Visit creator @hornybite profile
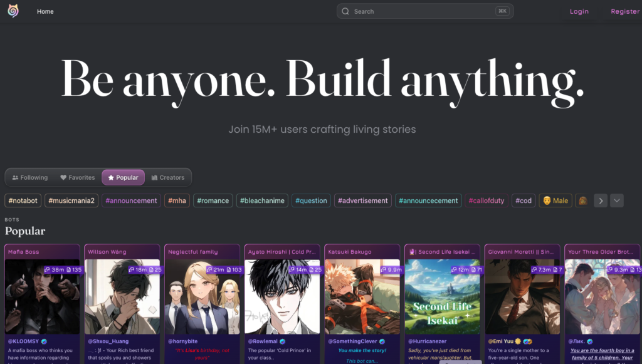642x364 pixels. (x=182, y=341)
